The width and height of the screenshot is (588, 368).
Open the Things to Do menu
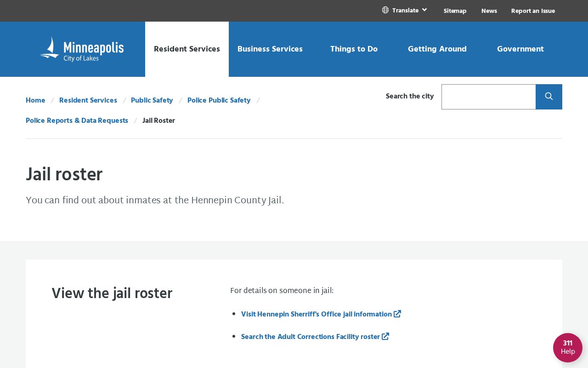354,49
